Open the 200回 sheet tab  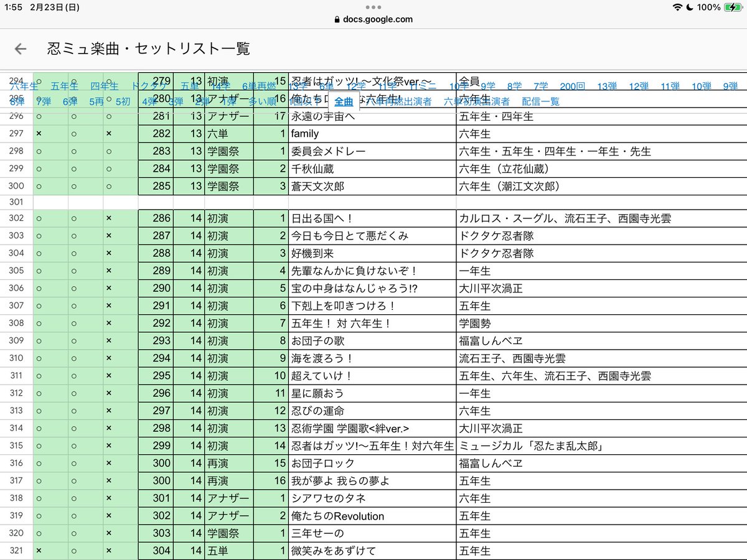572,86
